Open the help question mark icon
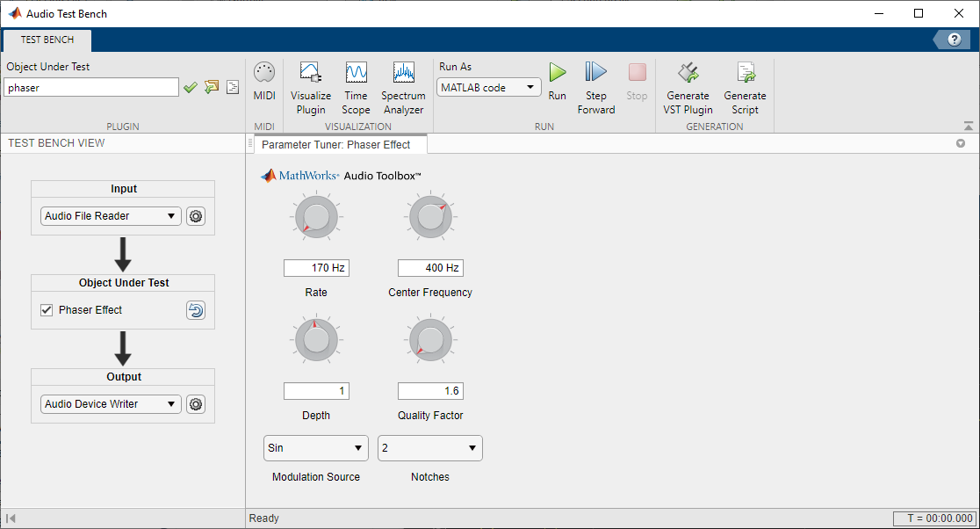This screenshot has width=980, height=529. [x=954, y=40]
